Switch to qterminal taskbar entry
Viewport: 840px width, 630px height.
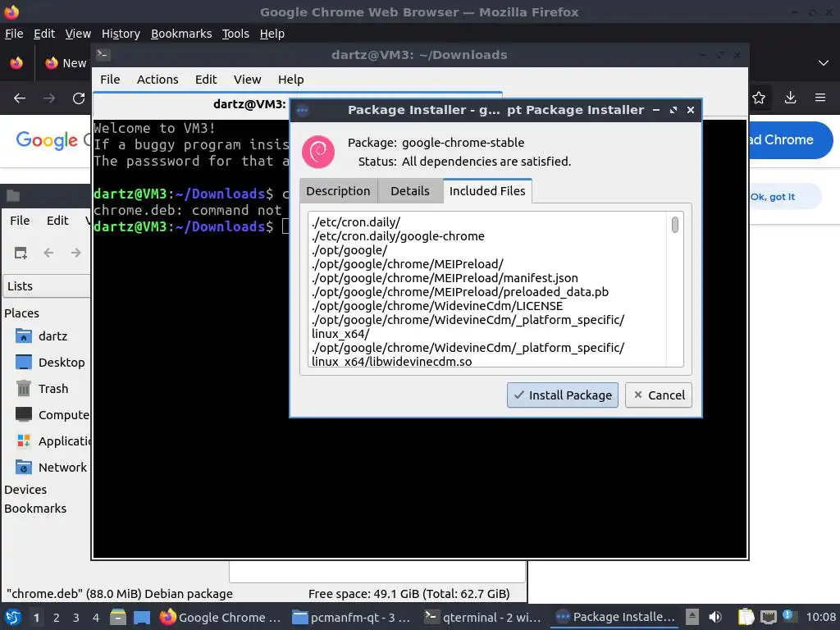coord(483,617)
